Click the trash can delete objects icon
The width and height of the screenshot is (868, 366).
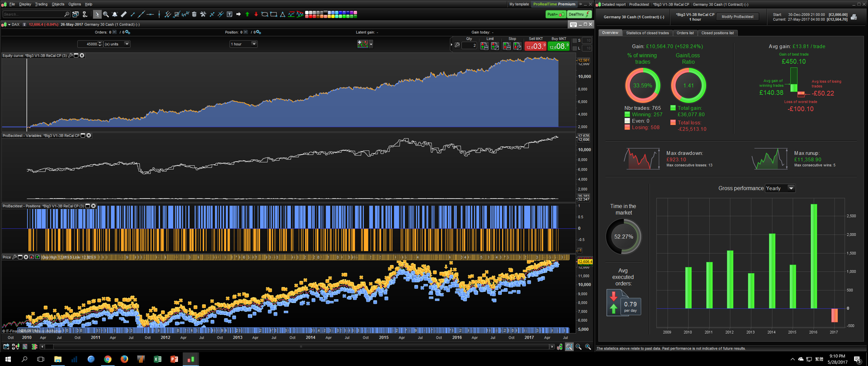tap(194, 14)
